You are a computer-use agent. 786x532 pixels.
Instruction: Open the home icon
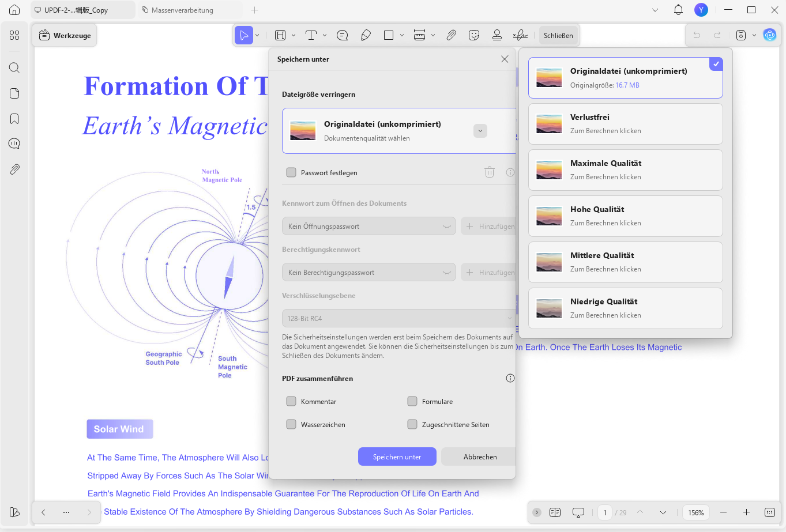coord(14,10)
